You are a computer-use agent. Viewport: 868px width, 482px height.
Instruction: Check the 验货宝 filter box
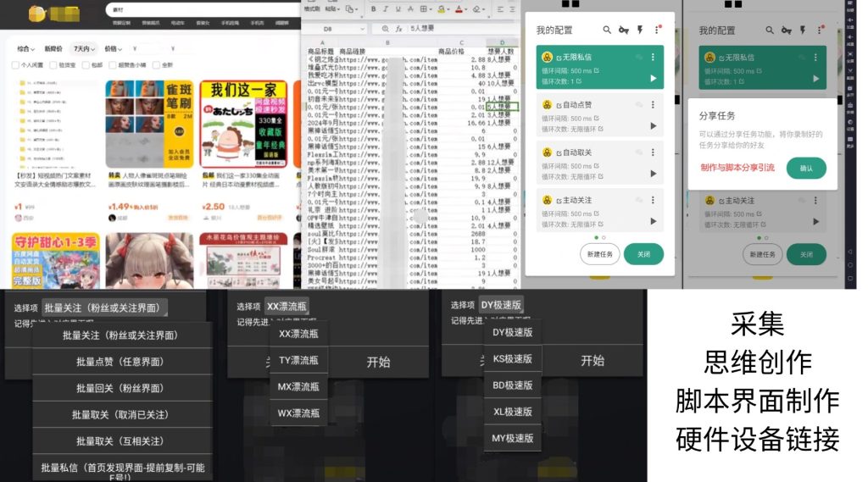pyautogui.click(x=53, y=65)
